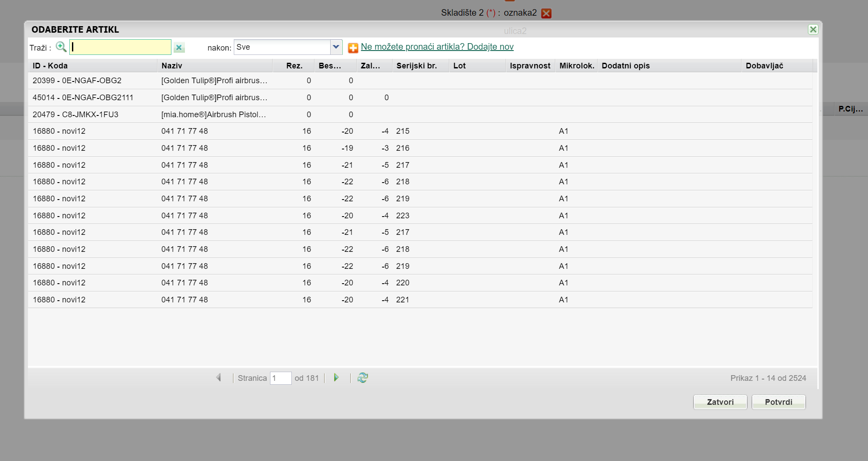Click the Potvrdi button

pyautogui.click(x=779, y=402)
